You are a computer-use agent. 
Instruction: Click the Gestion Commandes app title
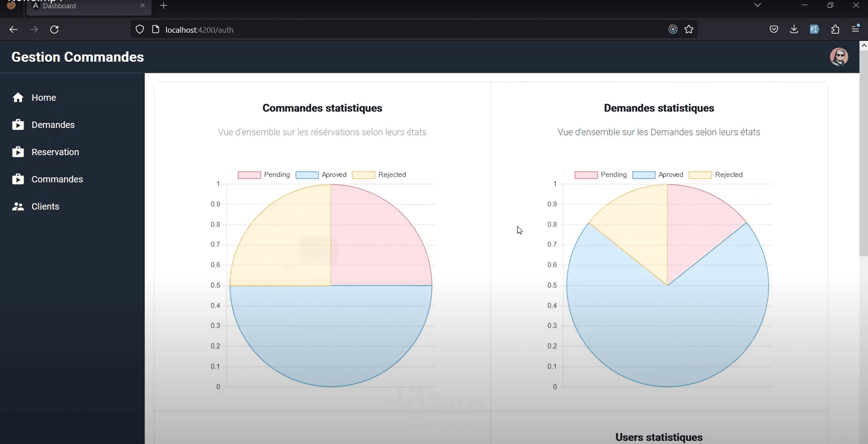(78, 57)
